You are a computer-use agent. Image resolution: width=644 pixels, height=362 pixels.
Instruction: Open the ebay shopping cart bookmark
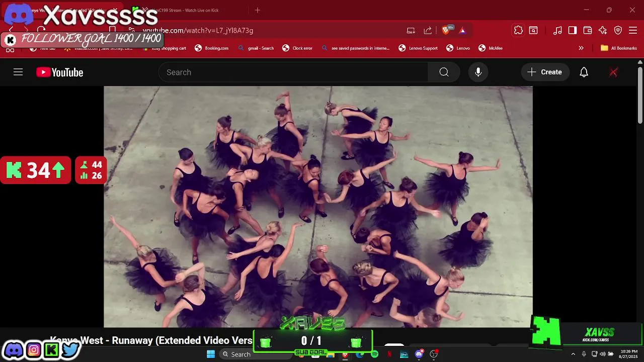coord(165,48)
